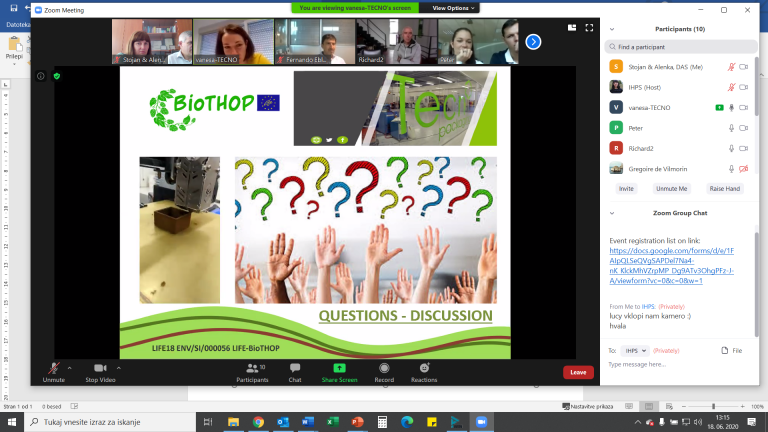This screenshot has width=768, height=432.
Task: Click the Word zoom slider handle
Action: tap(714, 407)
